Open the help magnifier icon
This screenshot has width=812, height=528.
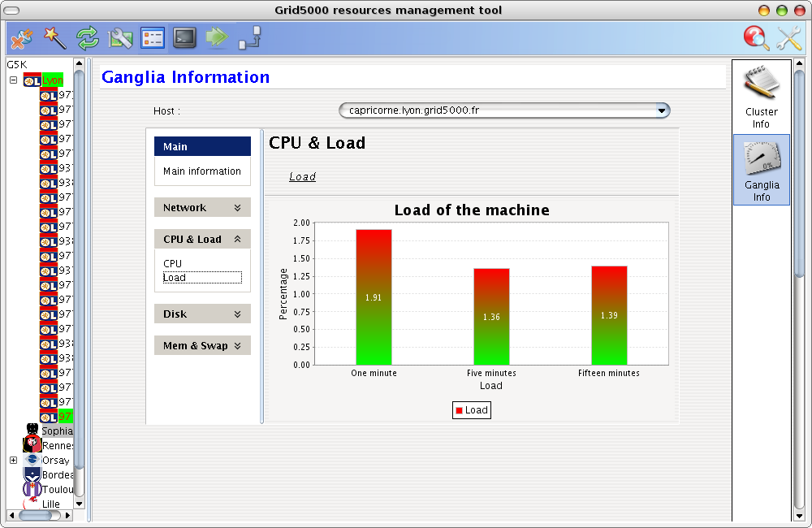pyautogui.click(x=756, y=38)
